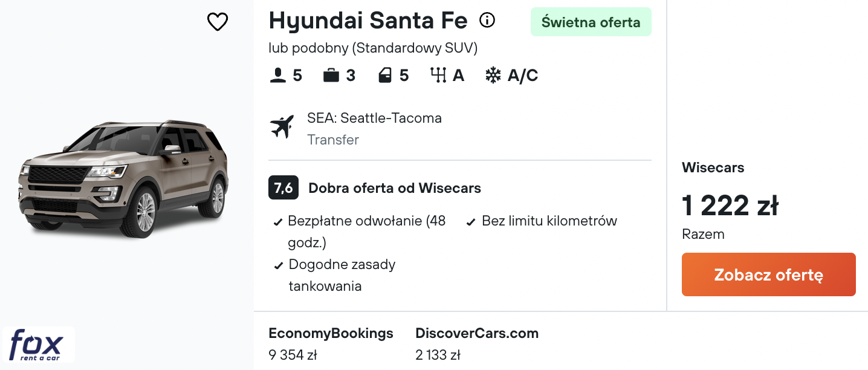868x370 pixels.
Task: Save offer with the heart icon
Action: (x=218, y=22)
